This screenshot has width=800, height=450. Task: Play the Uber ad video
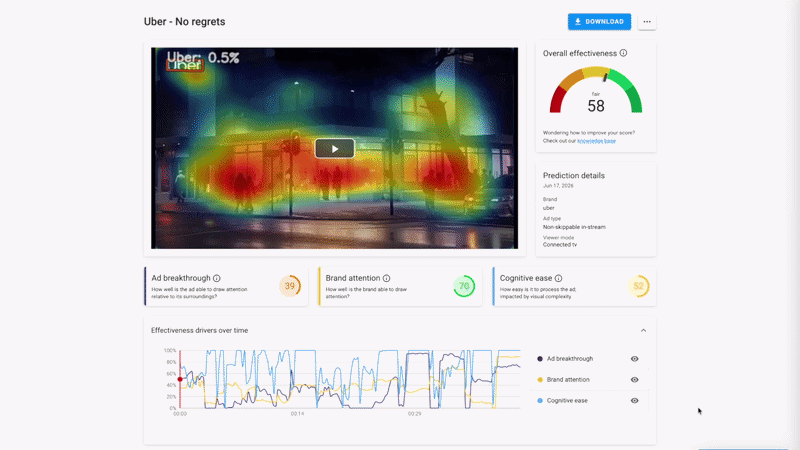(335, 148)
